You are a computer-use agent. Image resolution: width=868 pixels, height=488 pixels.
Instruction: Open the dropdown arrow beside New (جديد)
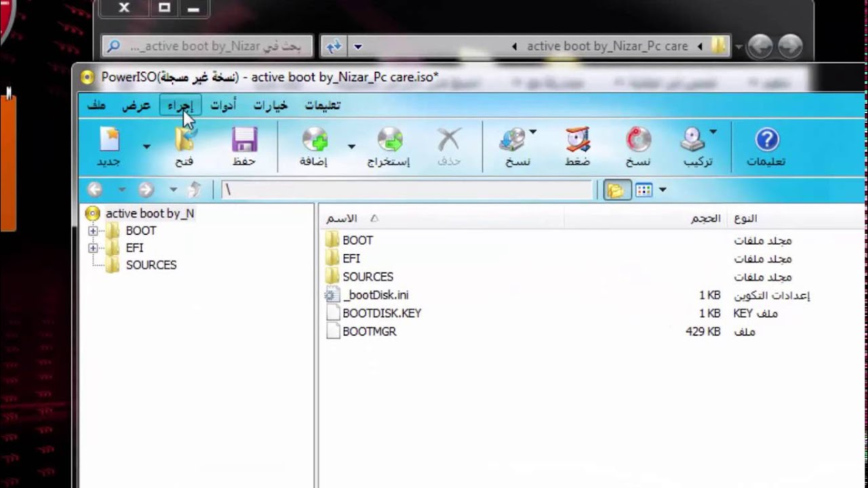tap(146, 146)
